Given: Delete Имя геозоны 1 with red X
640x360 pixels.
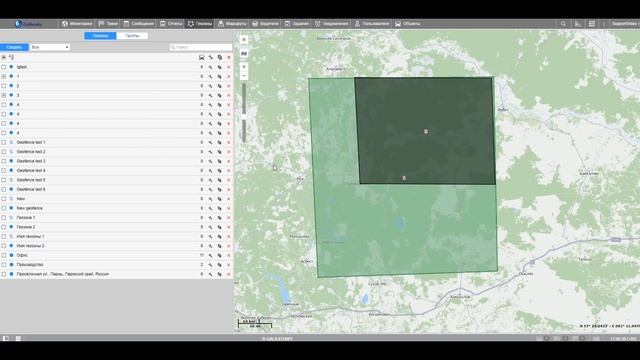Looking at the screenshot, I should pyautogui.click(x=229, y=236).
